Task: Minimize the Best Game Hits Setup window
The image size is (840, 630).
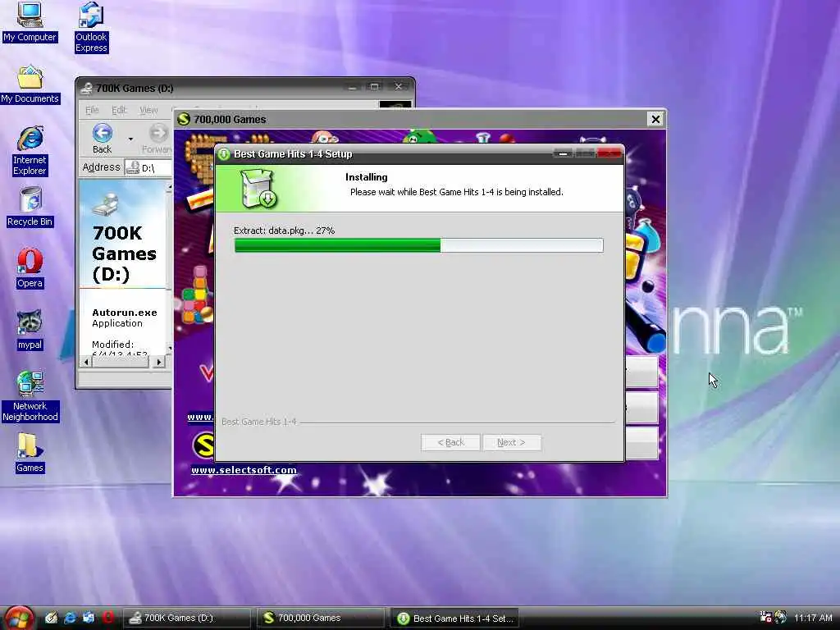Action: (x=563, y=153)
